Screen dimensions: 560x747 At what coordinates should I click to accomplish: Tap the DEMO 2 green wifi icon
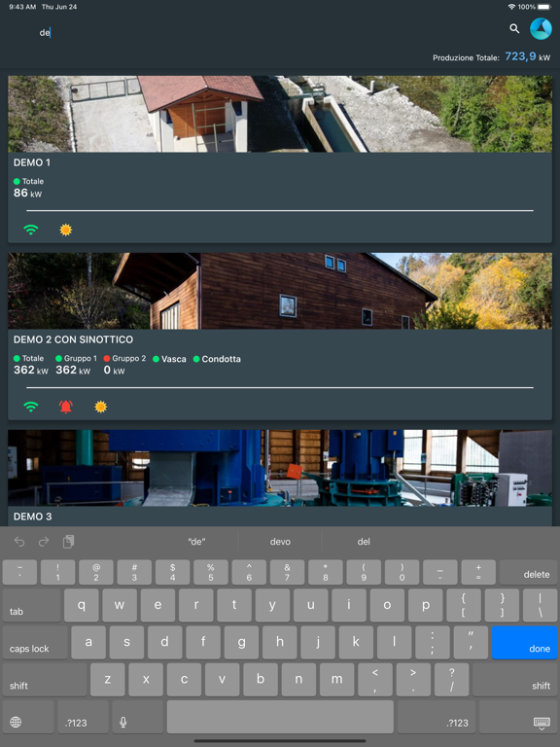(x=31, y=407)
